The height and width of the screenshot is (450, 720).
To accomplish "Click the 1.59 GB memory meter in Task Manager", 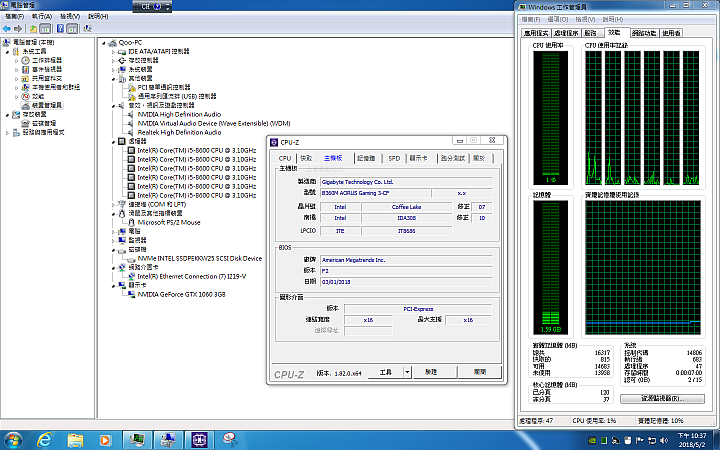I will 550,267.
